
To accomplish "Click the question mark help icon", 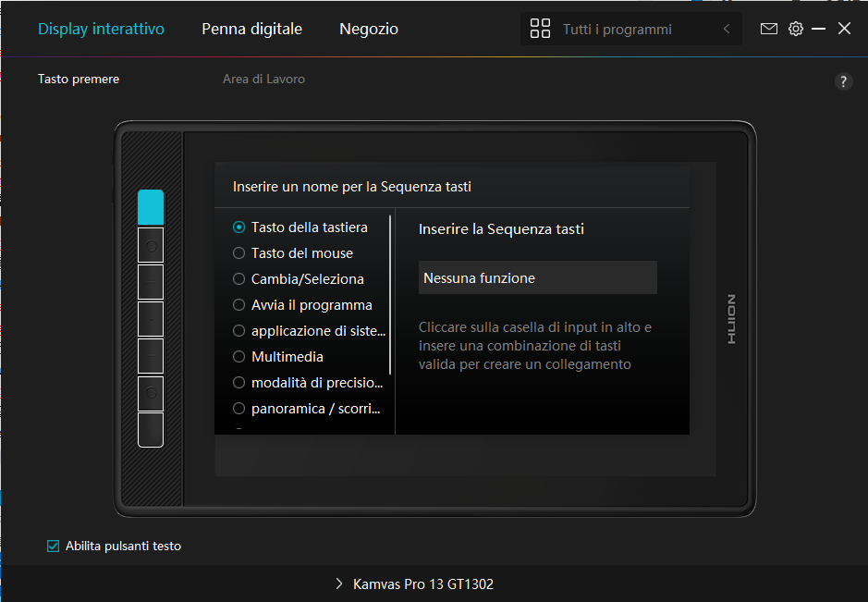I will pyautogui.click(x=843, y=81).
